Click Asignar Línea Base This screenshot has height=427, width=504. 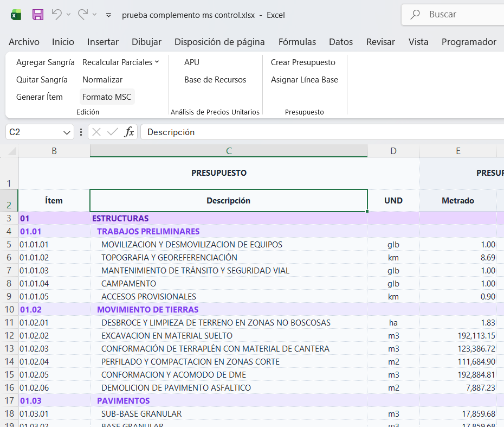click(x=305, y=79)
